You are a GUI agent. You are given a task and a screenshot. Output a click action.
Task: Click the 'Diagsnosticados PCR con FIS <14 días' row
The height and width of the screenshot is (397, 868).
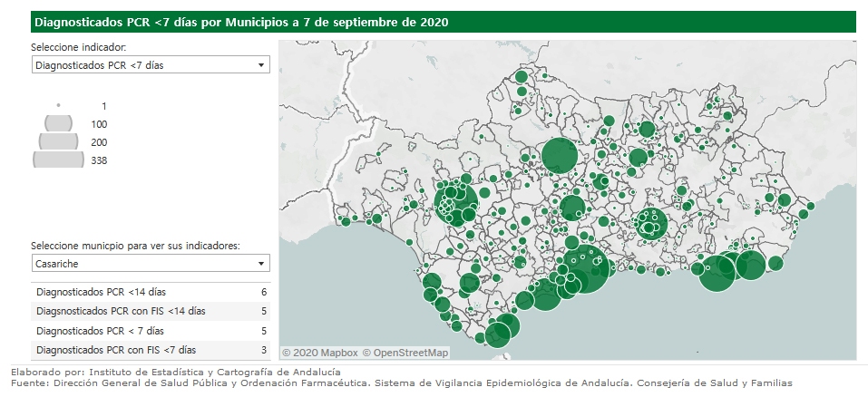pyautogui.click(x=150, y=311)
